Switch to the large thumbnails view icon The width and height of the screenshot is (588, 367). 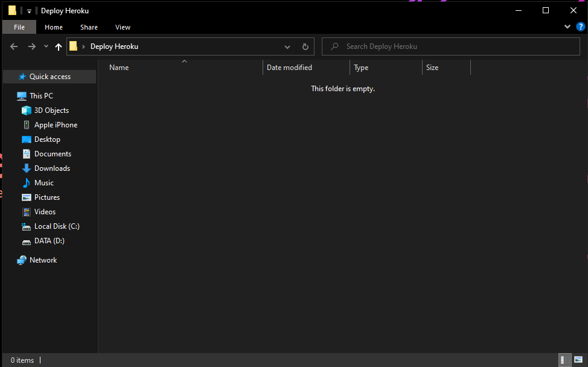click(x=578, y=360)
